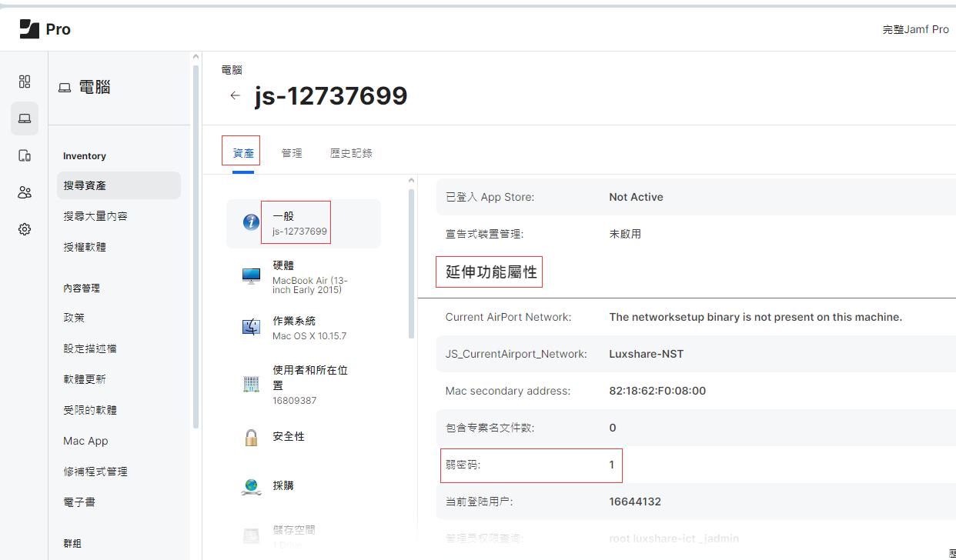Select the 採購 category
The height and width of the screenshot is (560, 956).
303,485
